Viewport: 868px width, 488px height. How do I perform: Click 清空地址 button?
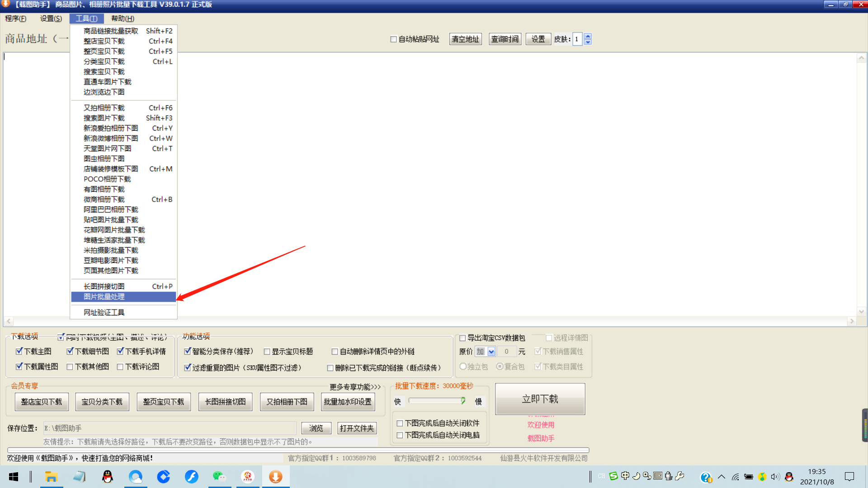point(465,39)
